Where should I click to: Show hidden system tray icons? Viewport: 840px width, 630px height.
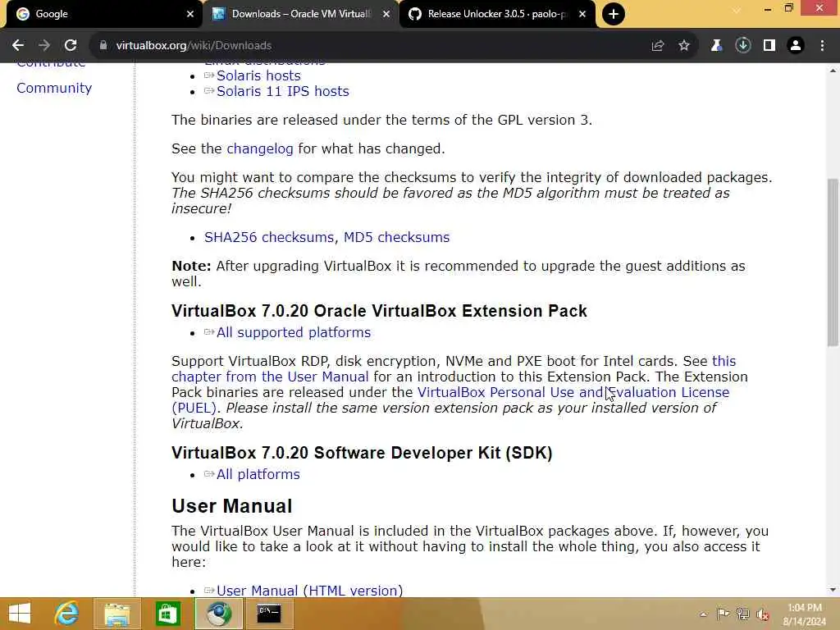(703, 614)
